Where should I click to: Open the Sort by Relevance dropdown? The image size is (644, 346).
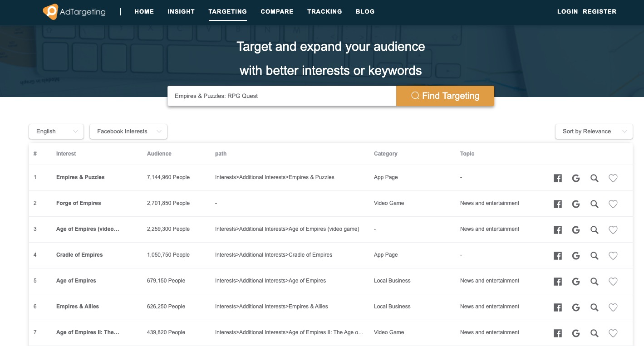click(594, 132)
